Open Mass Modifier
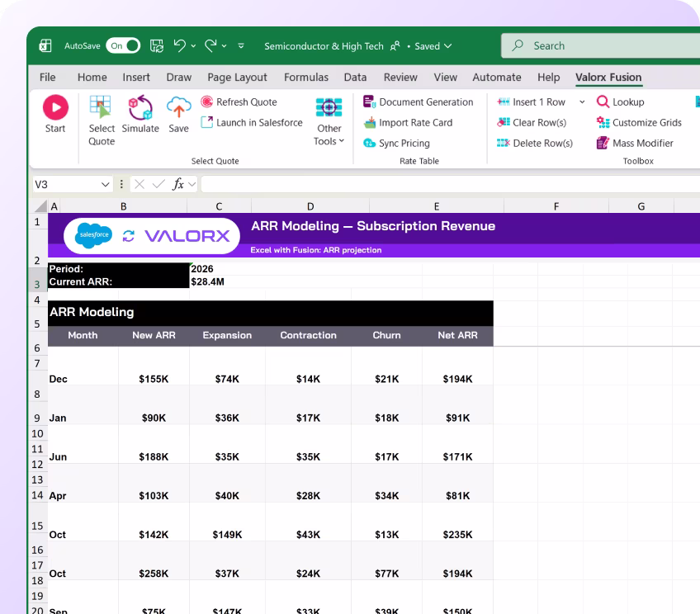This screenshot has height=614, width=700. click(x=635, y=143)
